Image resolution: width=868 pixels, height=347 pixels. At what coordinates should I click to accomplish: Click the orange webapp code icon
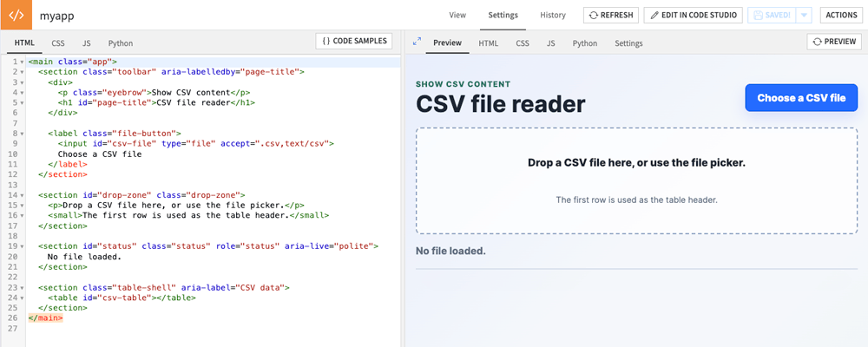[x=16, y=15]
